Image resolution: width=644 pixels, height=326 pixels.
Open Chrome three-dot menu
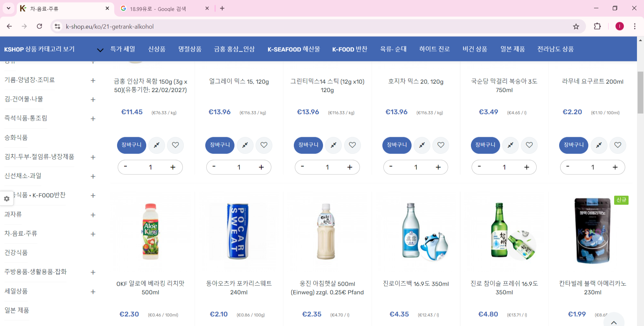click(x=635, y=26)
